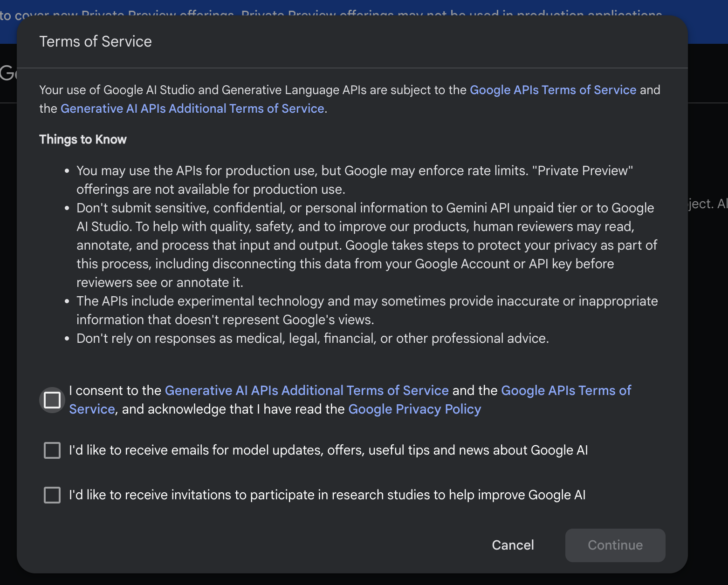Open the Google Privacy Policy link
Image resolution: width=728 pixels, height=585 pixels.
point(414,409)
